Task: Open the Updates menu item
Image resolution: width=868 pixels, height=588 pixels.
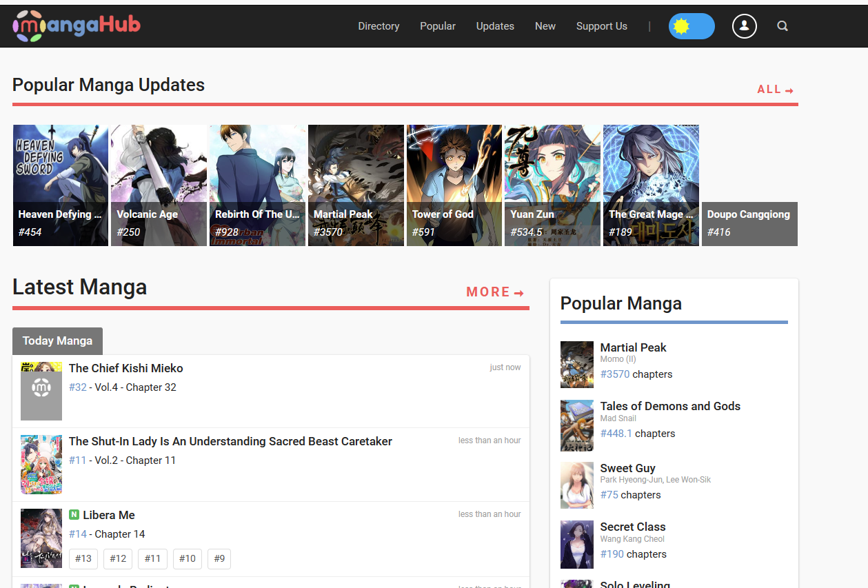Action: [495, 26]
